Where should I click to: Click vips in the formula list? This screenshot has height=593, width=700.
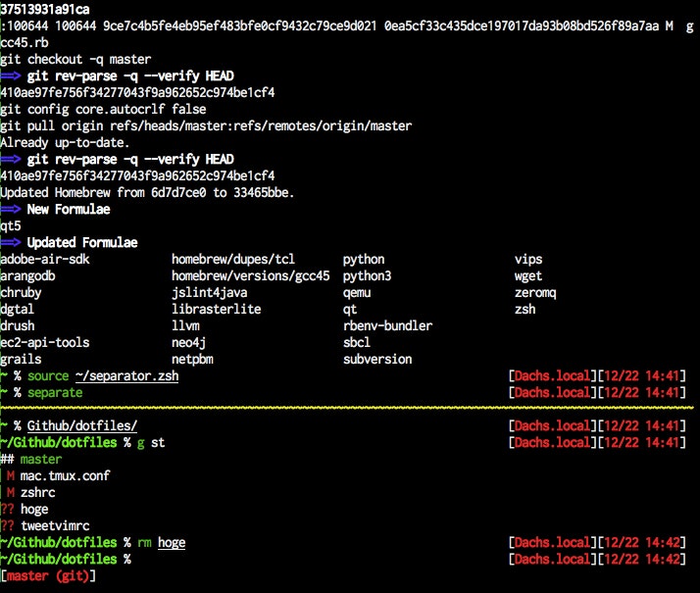(528, 259)
